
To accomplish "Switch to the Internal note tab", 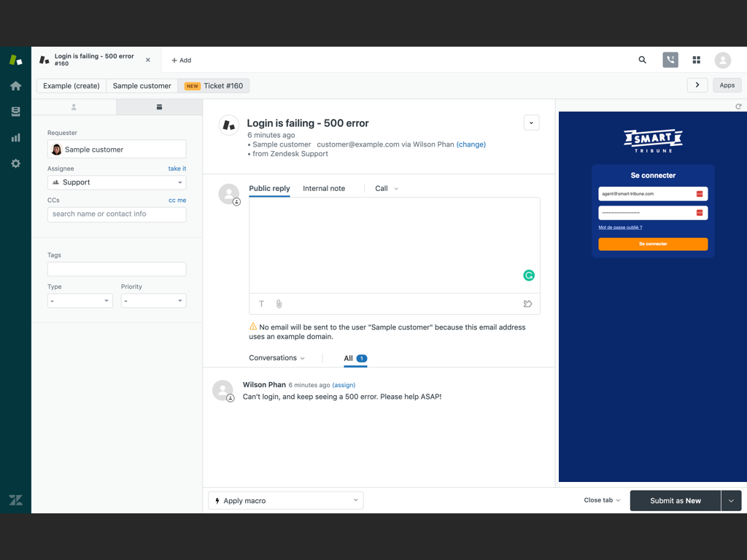I will pos(324,188).
